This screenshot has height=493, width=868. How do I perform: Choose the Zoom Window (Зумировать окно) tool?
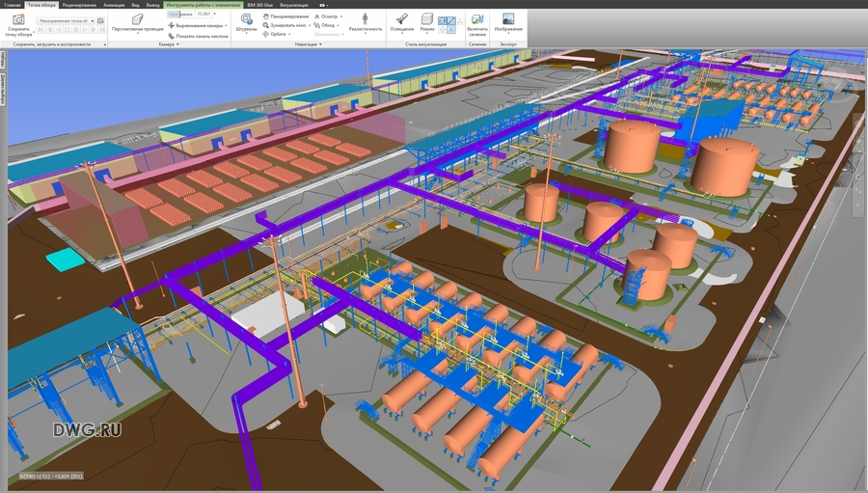(x=288, y=25)
